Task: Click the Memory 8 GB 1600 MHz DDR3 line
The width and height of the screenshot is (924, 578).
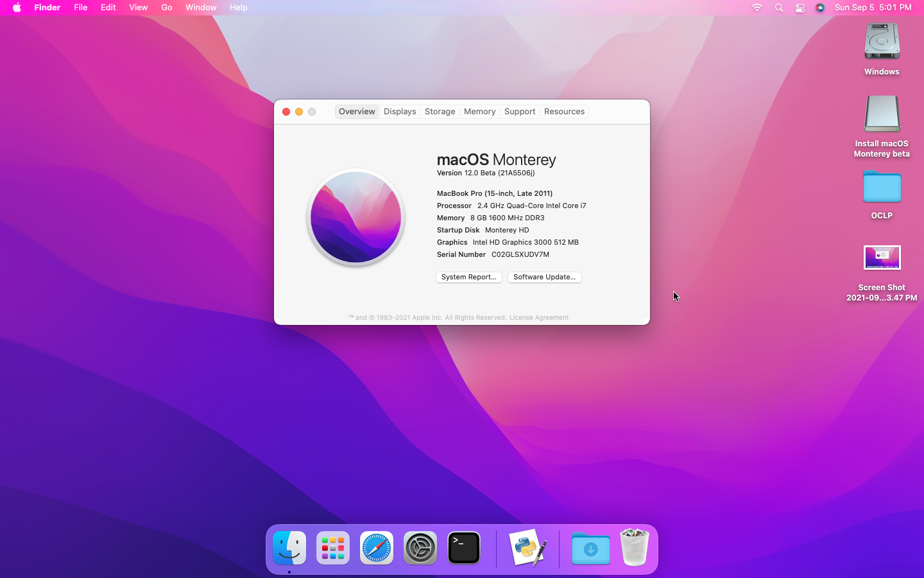Action: pyautogui.click(x=491, y=218)
